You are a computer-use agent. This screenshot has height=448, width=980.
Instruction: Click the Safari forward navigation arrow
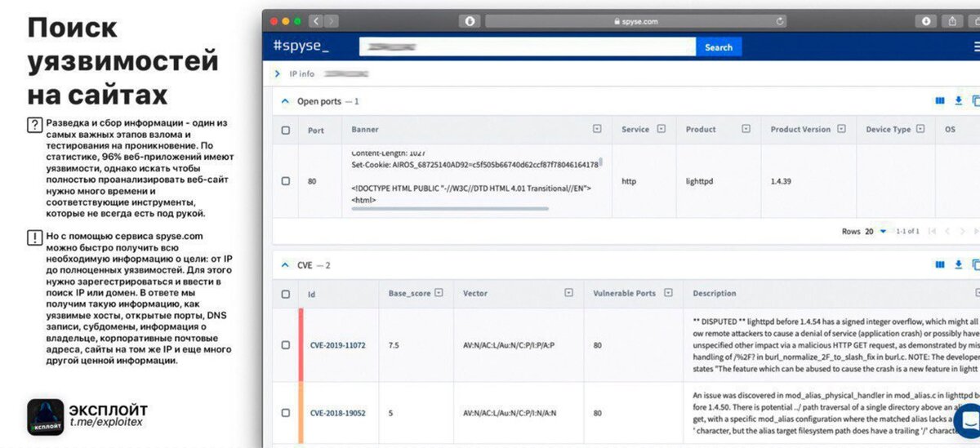(x=332, y=21)
